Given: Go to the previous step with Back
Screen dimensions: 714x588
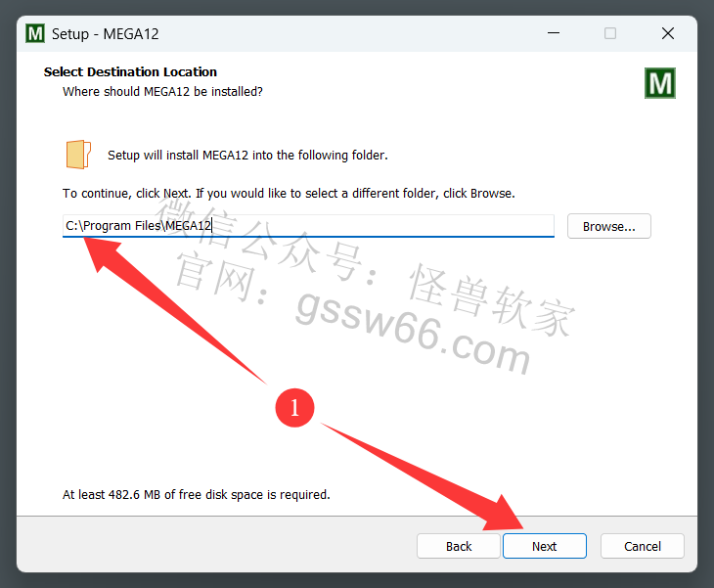Looking at the screenshot, I should coord(459,546).
